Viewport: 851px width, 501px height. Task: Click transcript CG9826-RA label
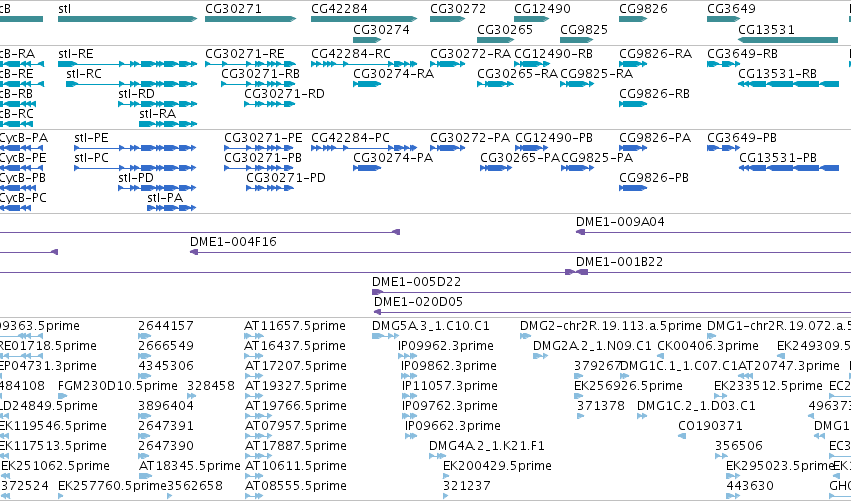(656, 54)
